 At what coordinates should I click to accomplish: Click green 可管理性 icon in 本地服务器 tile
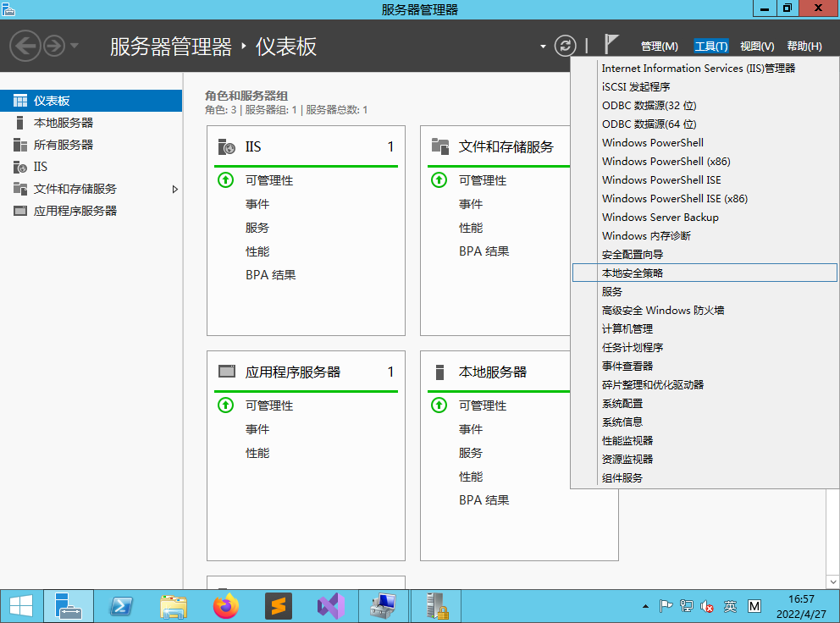click(439, 405)
